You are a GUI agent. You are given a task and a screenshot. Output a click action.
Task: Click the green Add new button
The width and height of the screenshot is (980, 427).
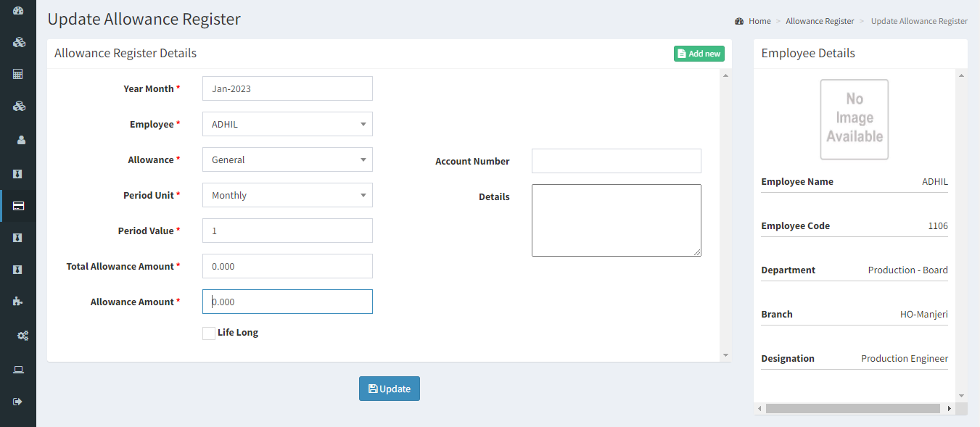click(x=699, y=54)
